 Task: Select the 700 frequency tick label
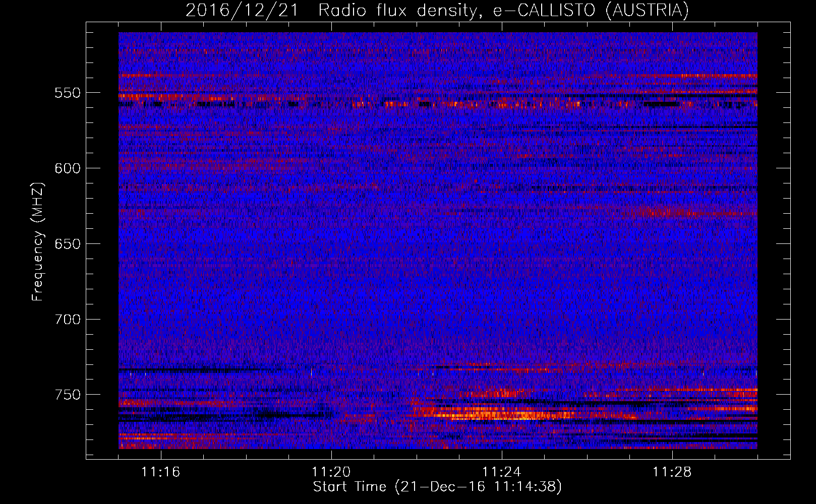(68, 320)
